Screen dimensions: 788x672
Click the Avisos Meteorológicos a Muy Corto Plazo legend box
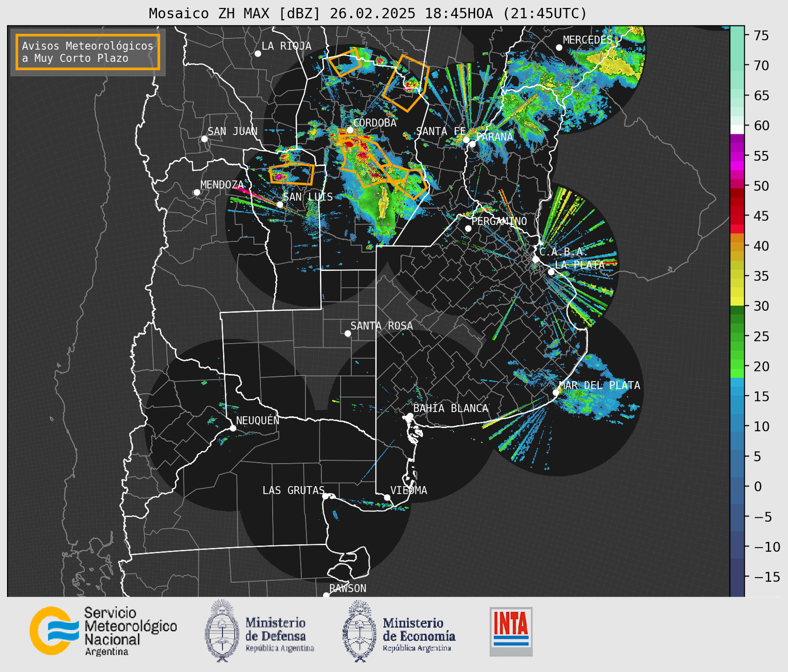tap(88, 52)
